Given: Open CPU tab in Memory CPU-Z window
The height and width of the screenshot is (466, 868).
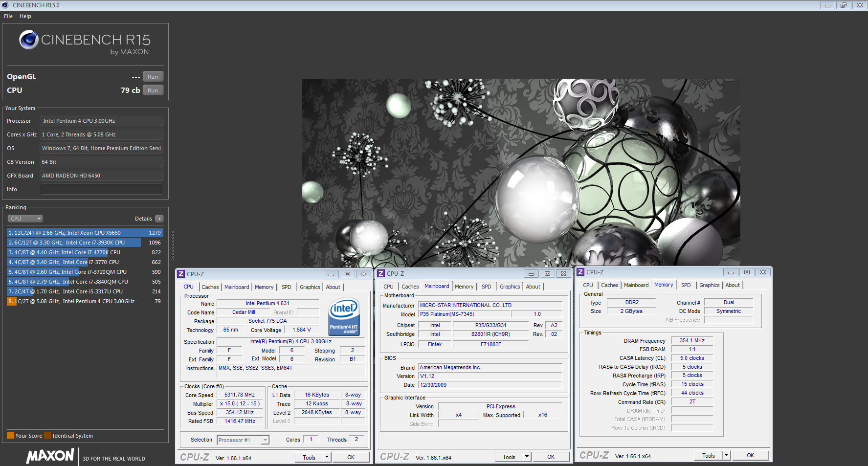Looking at the screenshot, I should [588, 285].
